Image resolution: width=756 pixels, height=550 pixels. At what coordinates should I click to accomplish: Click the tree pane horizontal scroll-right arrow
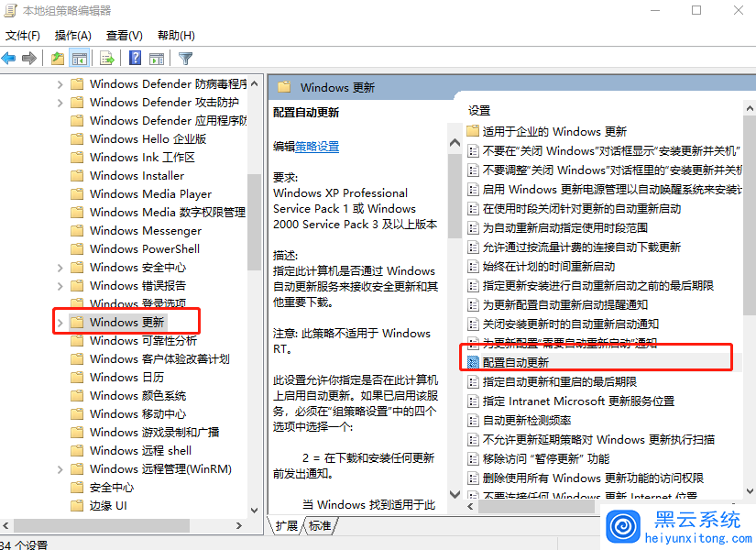click(239, 525)
